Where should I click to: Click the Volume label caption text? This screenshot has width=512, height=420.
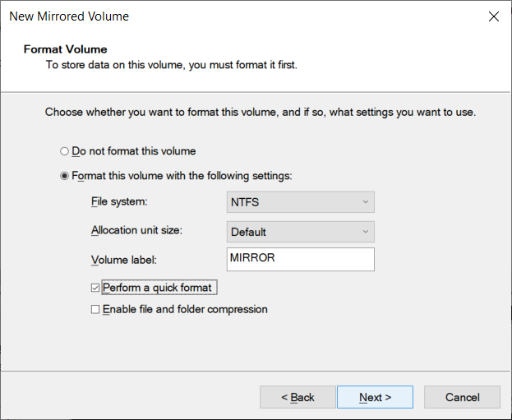(x=124, y=260)
